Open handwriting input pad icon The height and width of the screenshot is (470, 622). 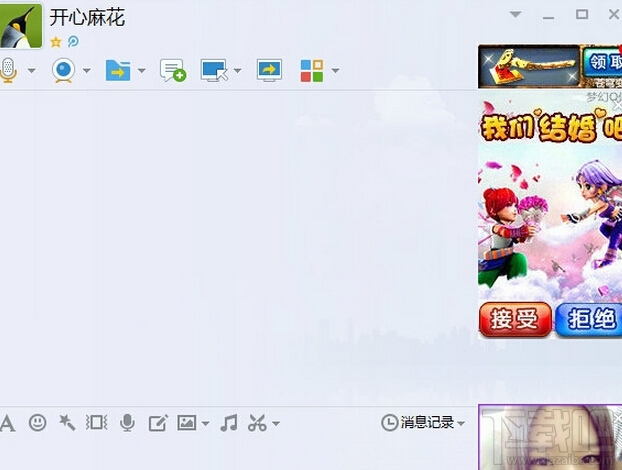tap(158, 423)
